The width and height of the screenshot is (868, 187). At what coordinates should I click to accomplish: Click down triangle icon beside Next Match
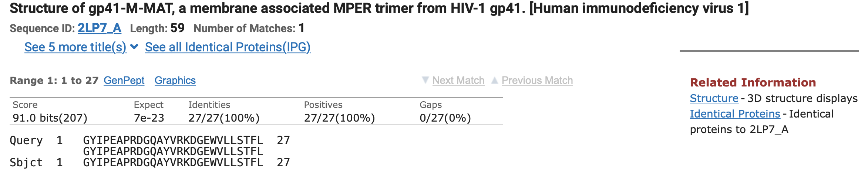click(425, 80)
